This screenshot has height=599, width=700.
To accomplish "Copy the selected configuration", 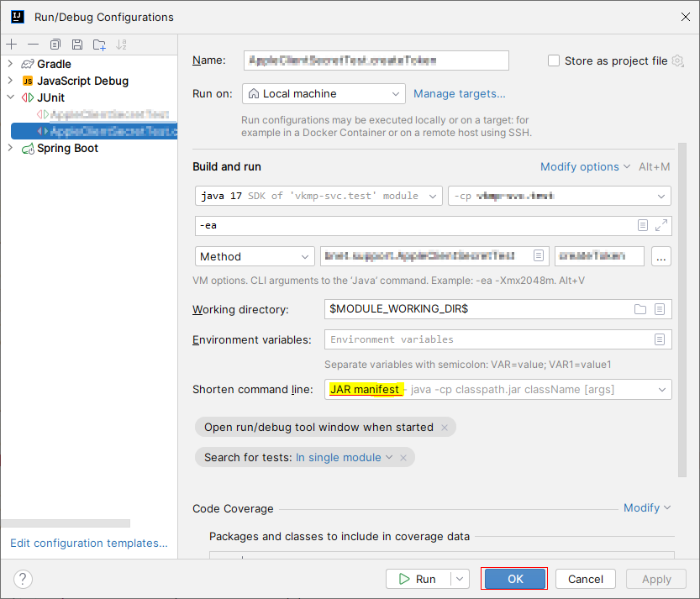I will coord(55,45).
